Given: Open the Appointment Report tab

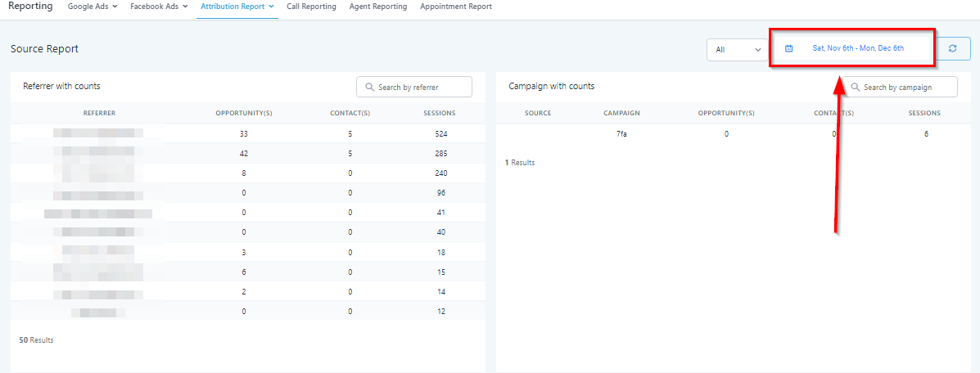Looking at the screenshot, I should [x=455, y=7].
